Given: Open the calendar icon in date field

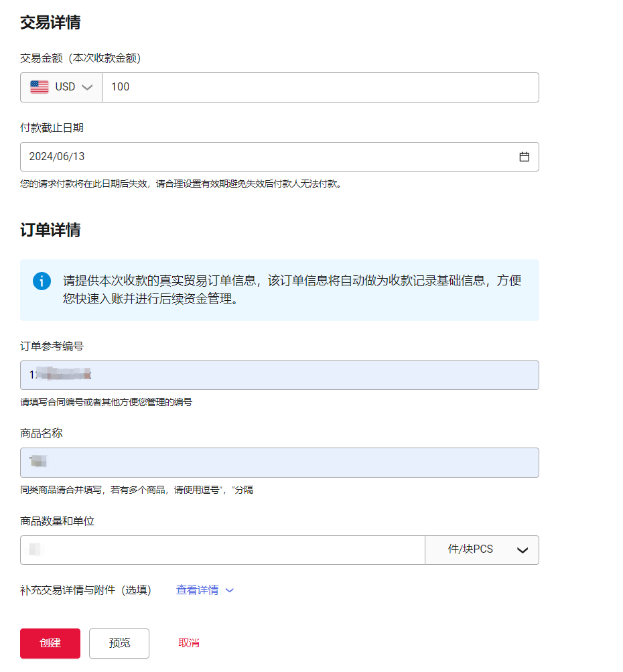Looking at the screenshot, I should (526, 157).
